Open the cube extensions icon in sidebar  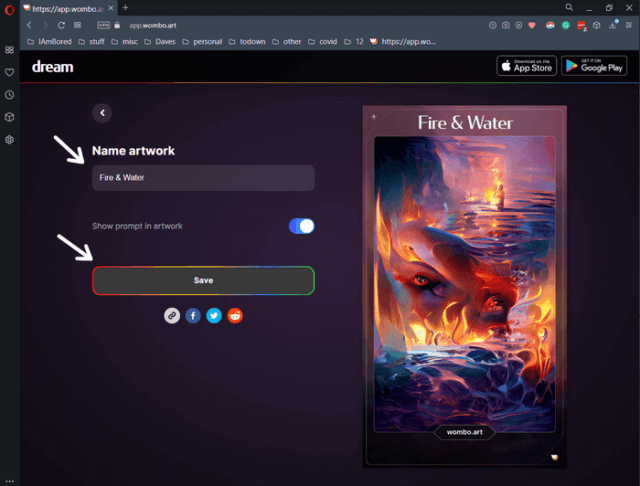(9, 117)
